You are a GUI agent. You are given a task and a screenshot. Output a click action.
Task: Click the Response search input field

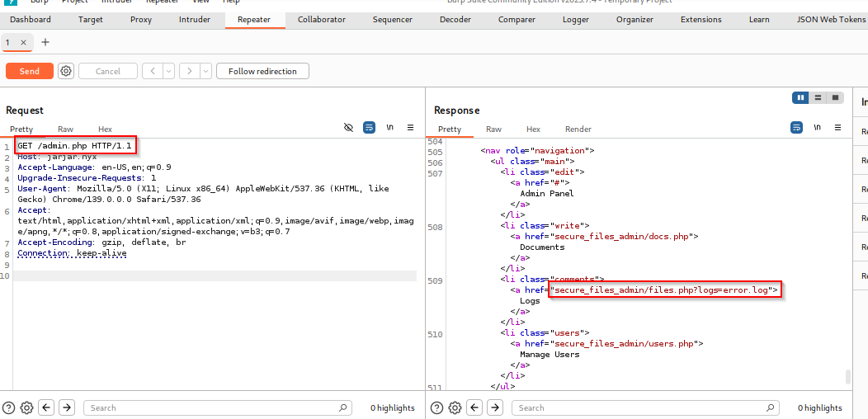tap(644, 407)
